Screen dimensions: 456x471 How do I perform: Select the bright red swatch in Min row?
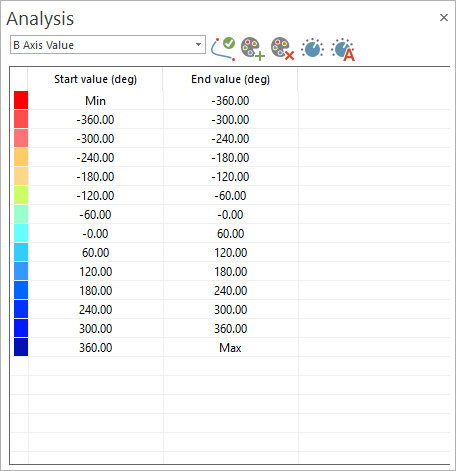21,100
